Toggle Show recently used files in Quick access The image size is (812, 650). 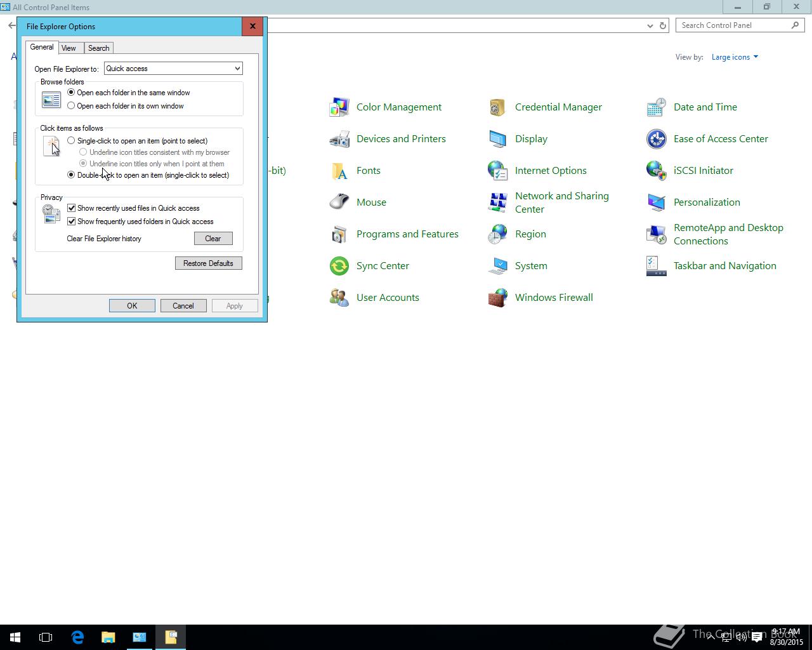72,208
